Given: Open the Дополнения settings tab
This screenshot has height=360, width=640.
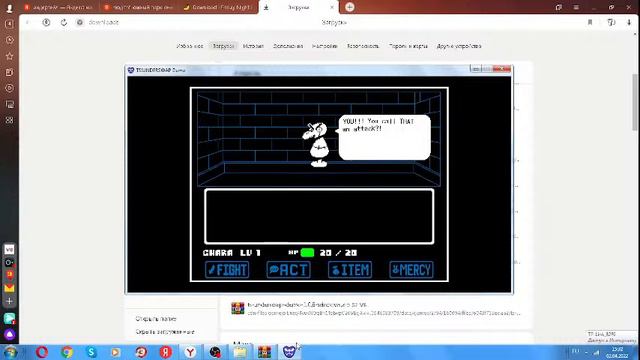Looking at the screenshot, I should click(x=288, y=46).
